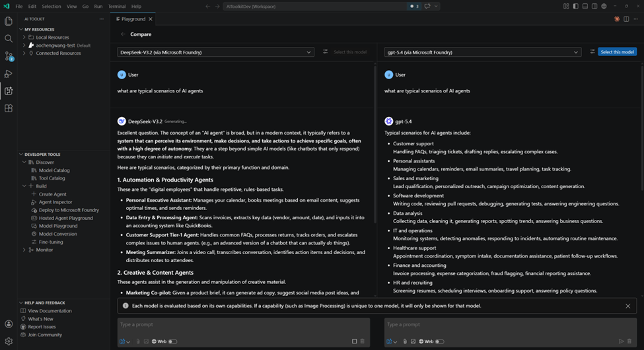The height and width of the screenshot is (350, 644).
Task: Open the Manage gear icon
Action: (8, 341)
